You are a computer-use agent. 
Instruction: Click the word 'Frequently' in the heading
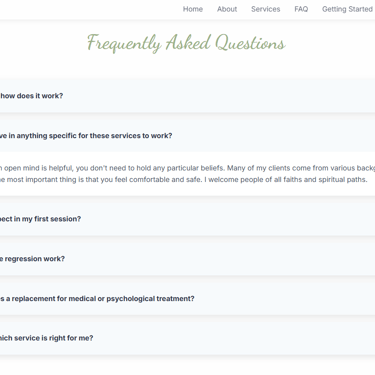click(x=124, y=43)
